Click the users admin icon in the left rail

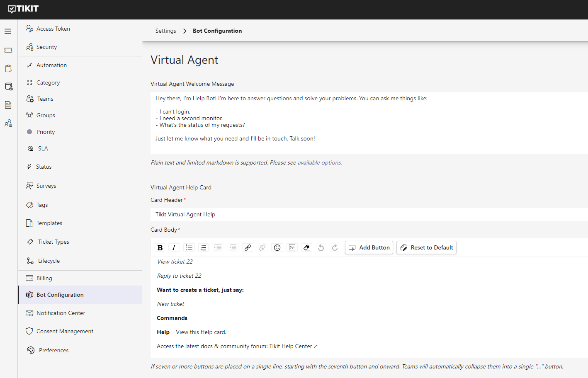tap(8, 123)
